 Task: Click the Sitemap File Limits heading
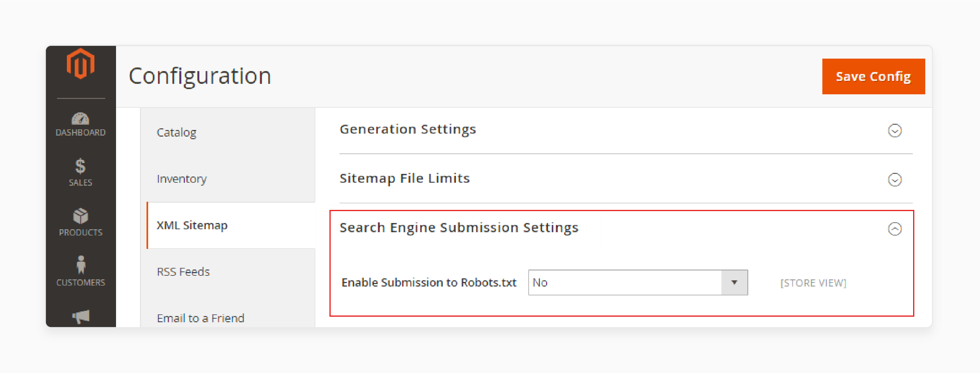click(x=404, y=178)
